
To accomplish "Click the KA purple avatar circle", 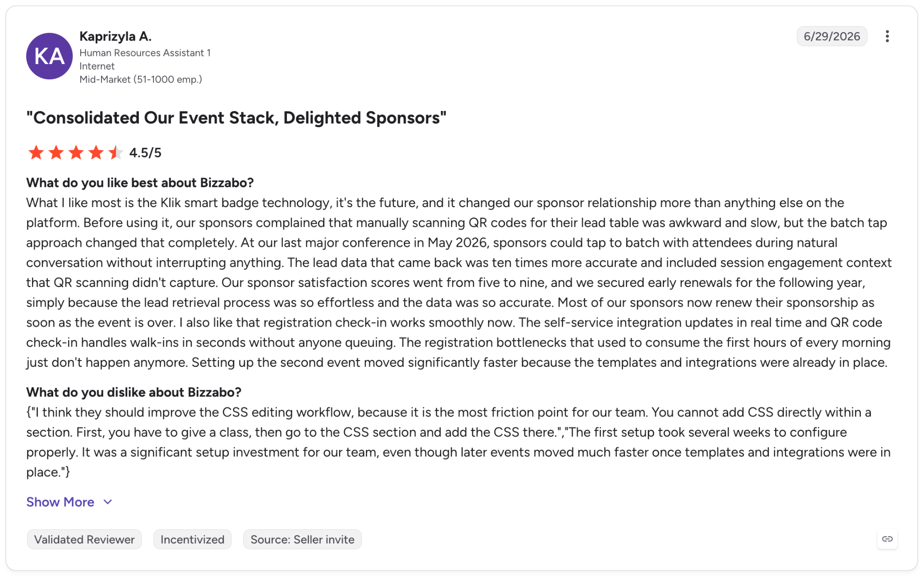I will (x=50, y=56).
